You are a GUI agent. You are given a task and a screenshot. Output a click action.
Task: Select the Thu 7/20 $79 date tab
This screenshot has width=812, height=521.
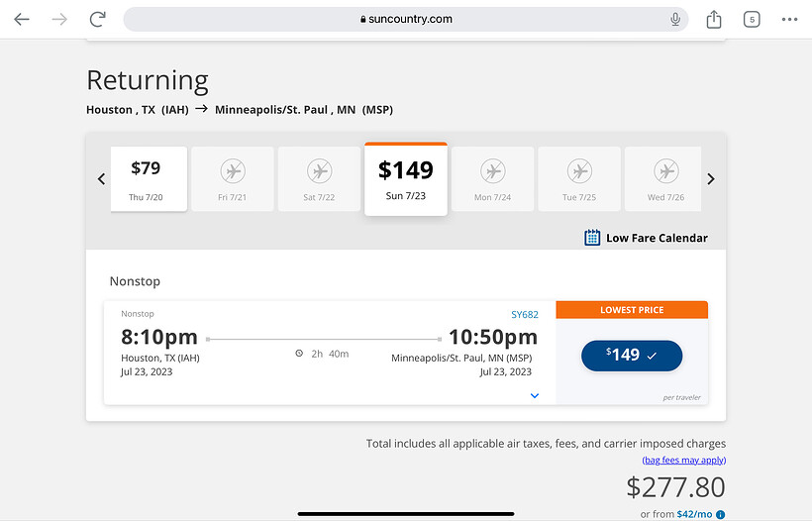coord(149,179)
